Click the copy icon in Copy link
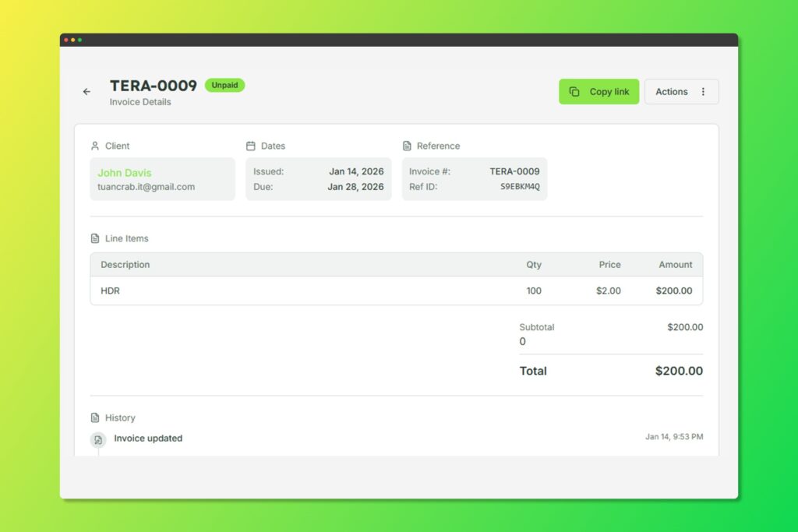This screenshot has width=798, height=532. [x=574, y=92]
